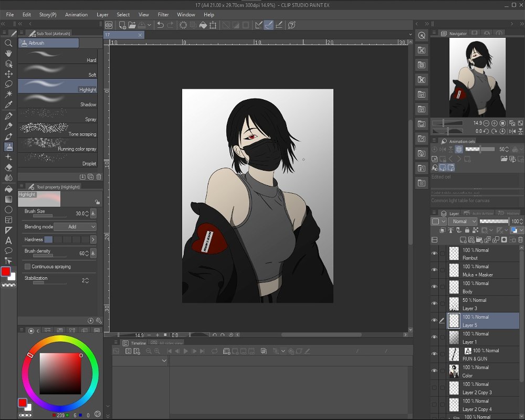
Task: Click the Redo arrow in command bar
Action: click(170, 25)
